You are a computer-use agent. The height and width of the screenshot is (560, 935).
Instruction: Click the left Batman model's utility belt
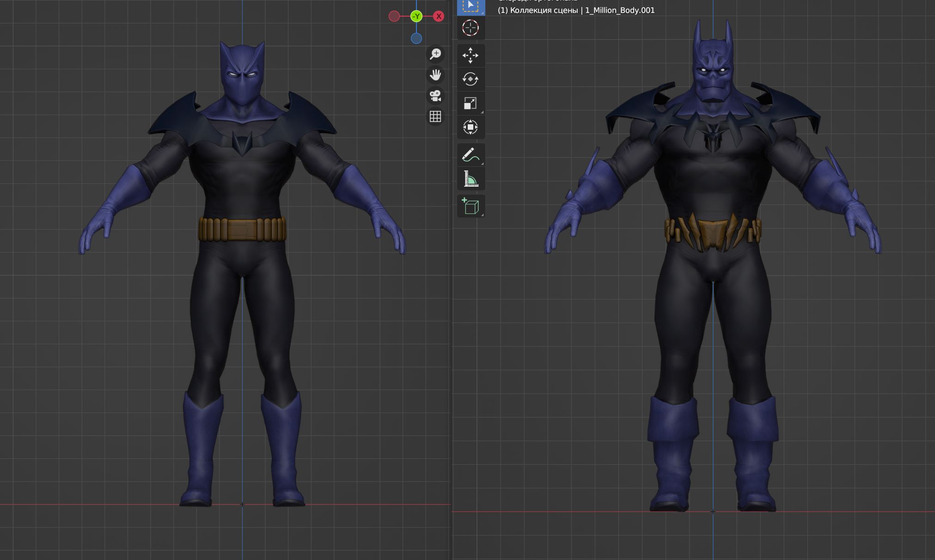click(x=243, y=230)
